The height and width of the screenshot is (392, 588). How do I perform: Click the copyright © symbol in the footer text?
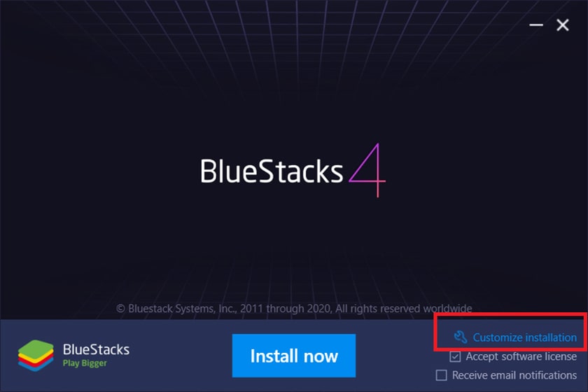pos(120,309)
